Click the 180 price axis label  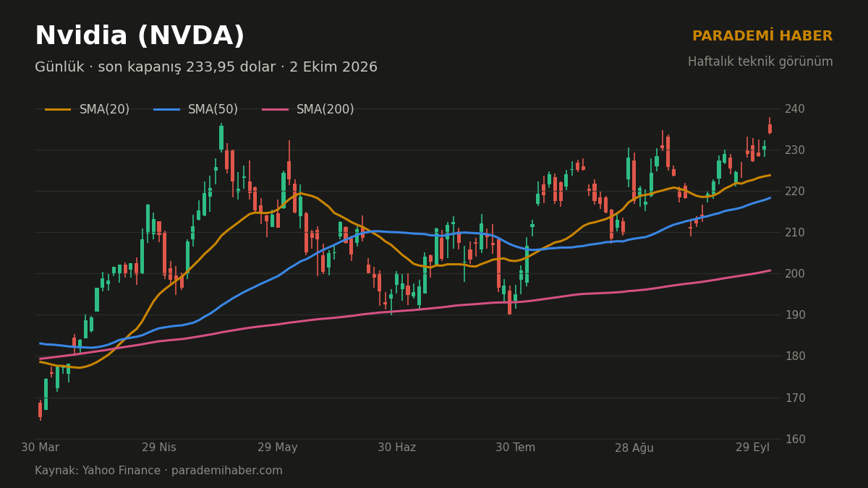pyautogui.click(x=794, y=356)
